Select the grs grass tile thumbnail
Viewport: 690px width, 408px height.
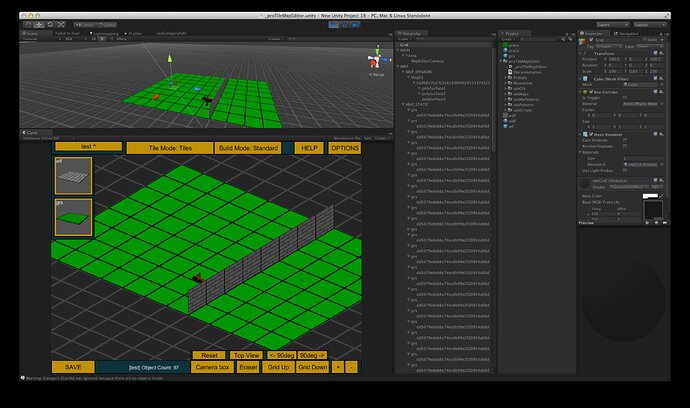pyautogui.click(x=73, y=217)
